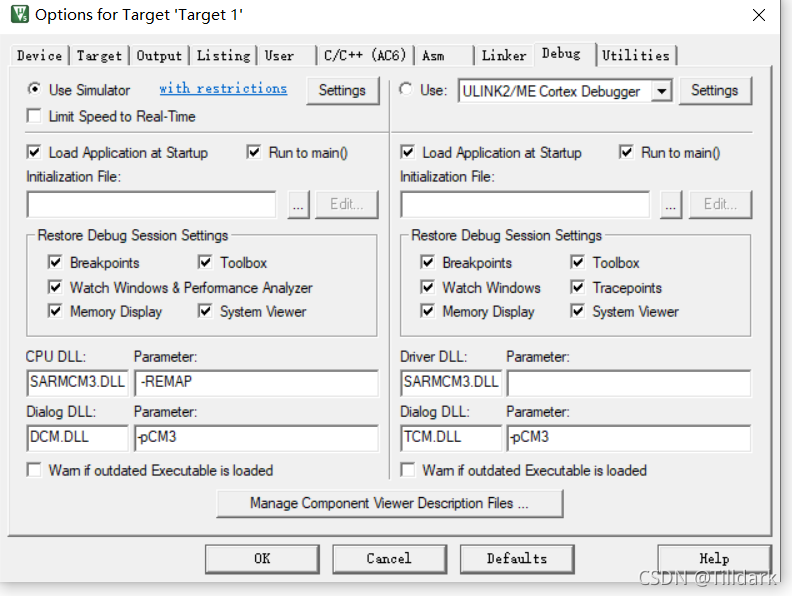The width and height of the screenshot is (792, 596).
Task: Toggle debugger Load Application at Startup
Action: [x=408, y=152]
